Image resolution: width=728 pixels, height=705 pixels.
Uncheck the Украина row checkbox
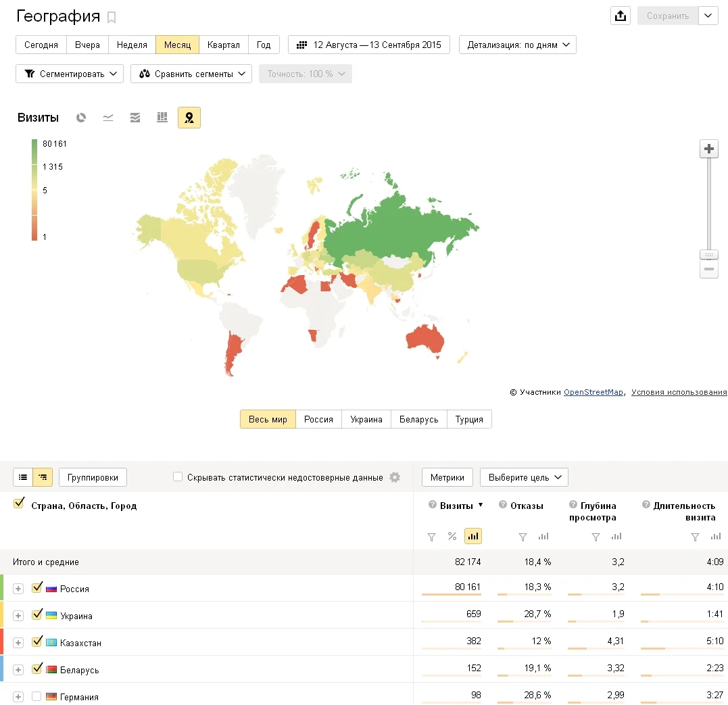tap(37, 614)
